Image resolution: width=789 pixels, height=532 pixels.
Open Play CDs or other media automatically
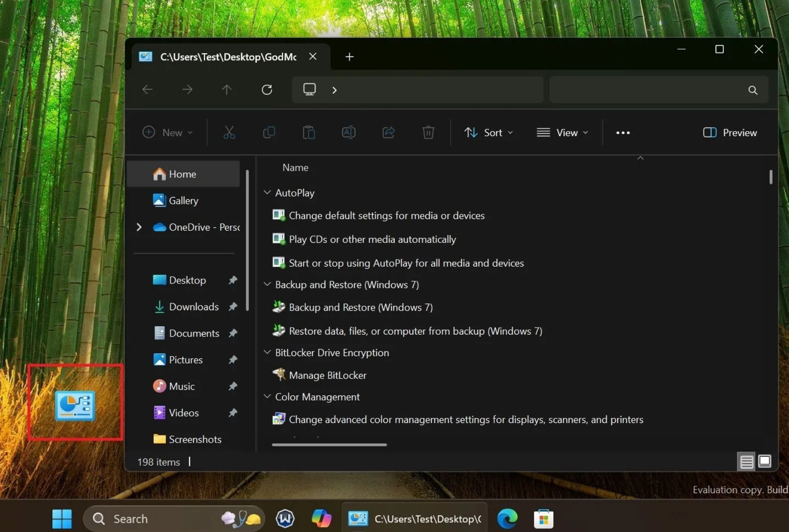[372, 239]
